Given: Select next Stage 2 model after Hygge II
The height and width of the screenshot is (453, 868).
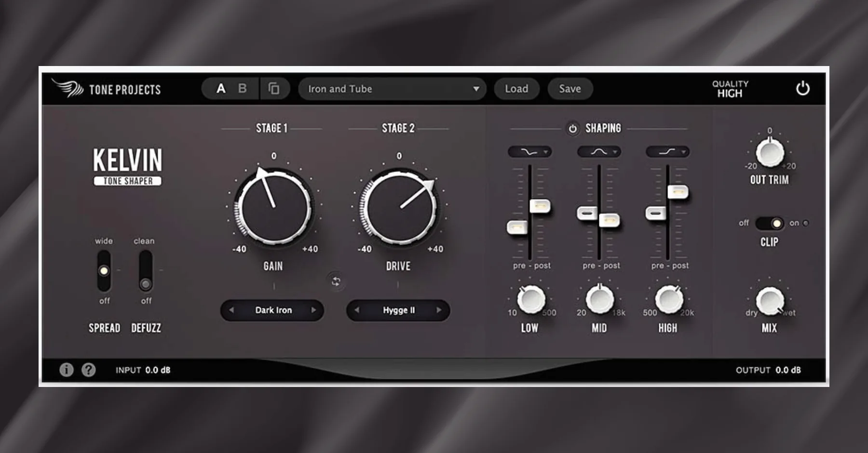Looking at the screenshot, I should click(x=439, y=310).
